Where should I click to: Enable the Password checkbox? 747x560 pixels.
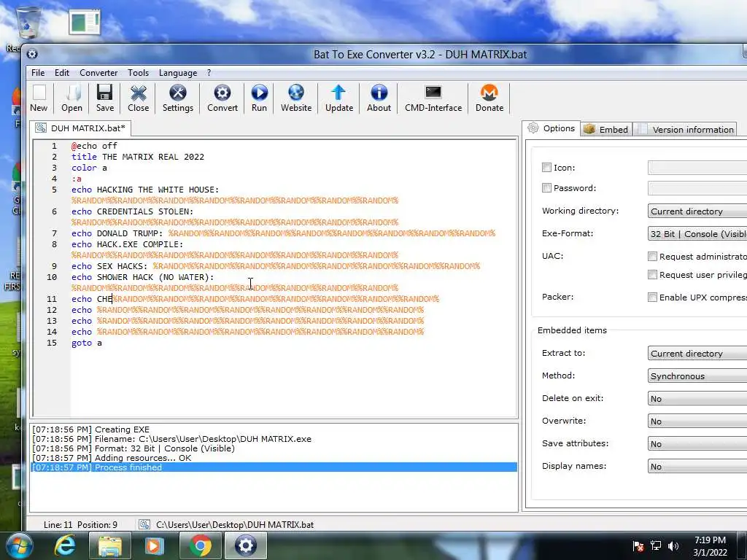point(546,187)
